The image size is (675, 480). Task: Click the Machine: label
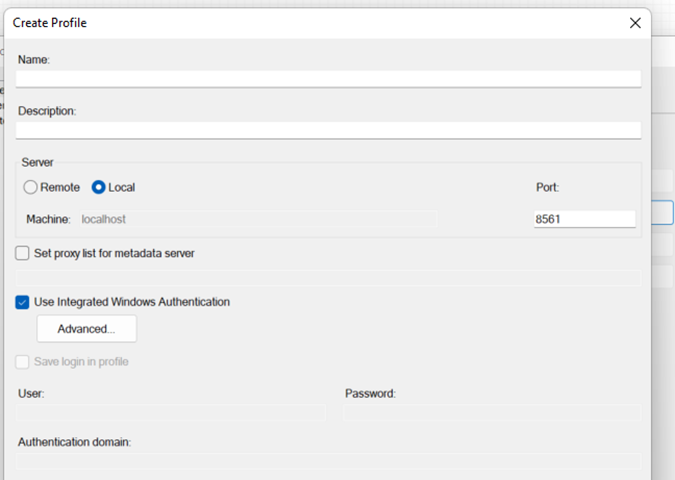tap(47, 219)
